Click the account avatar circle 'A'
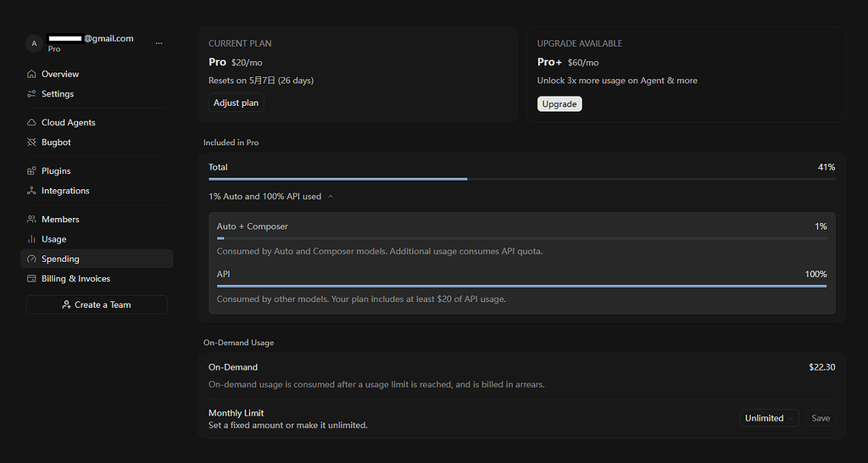 pyautogui.click(x=34, y=43)
